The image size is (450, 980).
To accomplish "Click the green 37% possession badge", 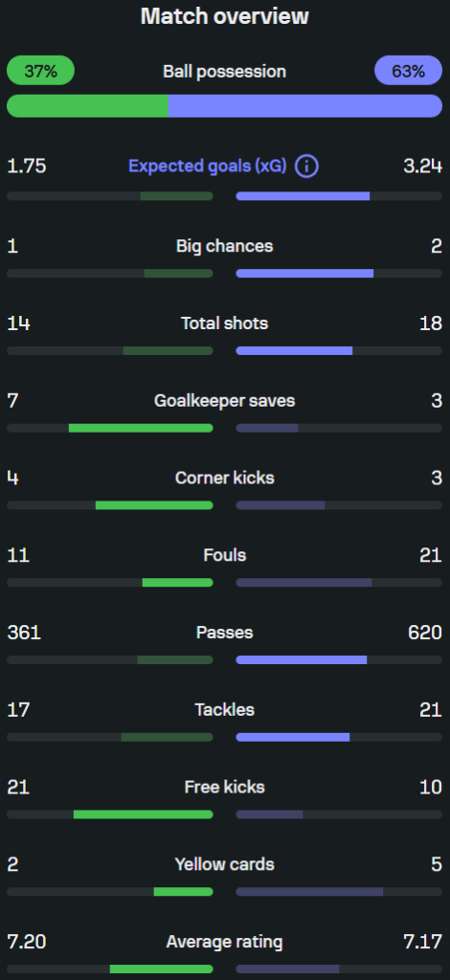I will 40,71.
